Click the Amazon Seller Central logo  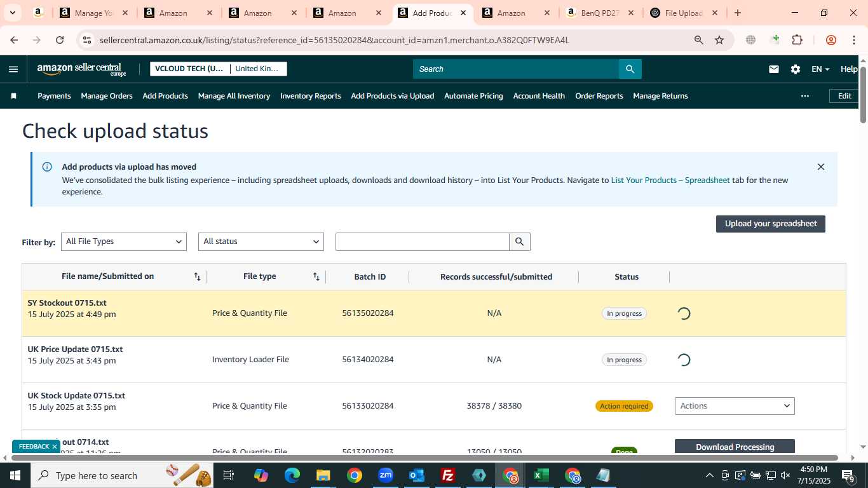pyautogui.click(x=82, y=69)
